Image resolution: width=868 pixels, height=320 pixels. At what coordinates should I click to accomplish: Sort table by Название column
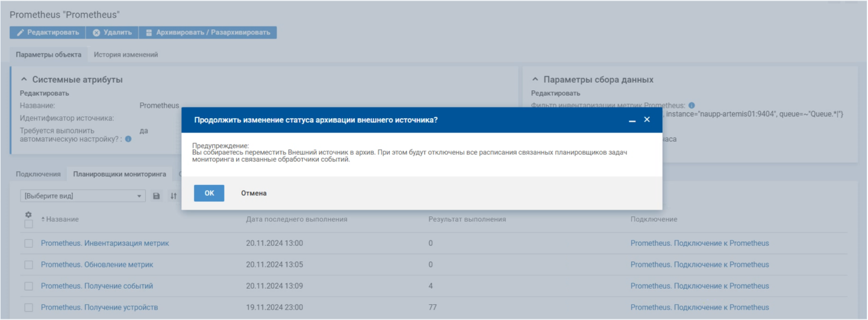point(60,219)
